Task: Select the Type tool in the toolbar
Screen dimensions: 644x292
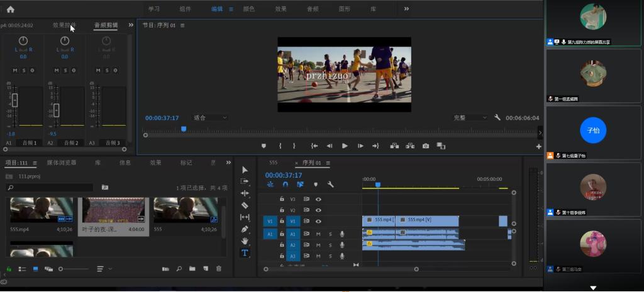Action: pyautogui.click(x=245, y=253)
